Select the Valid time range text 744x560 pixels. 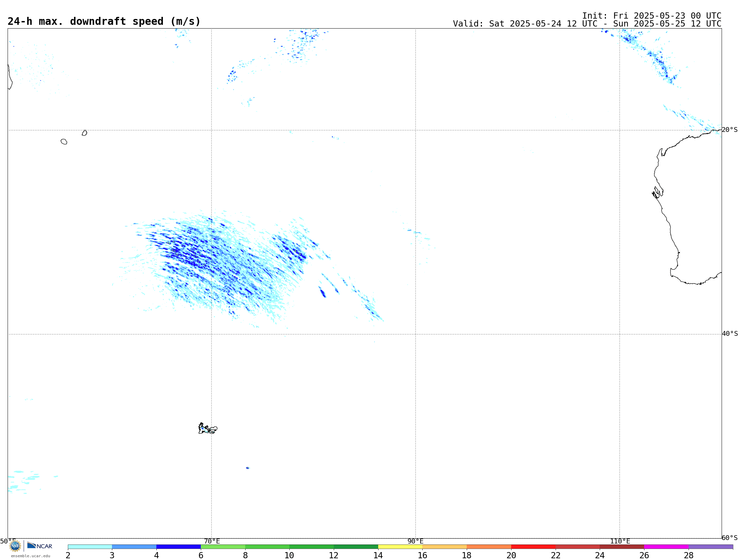(587, 24)
